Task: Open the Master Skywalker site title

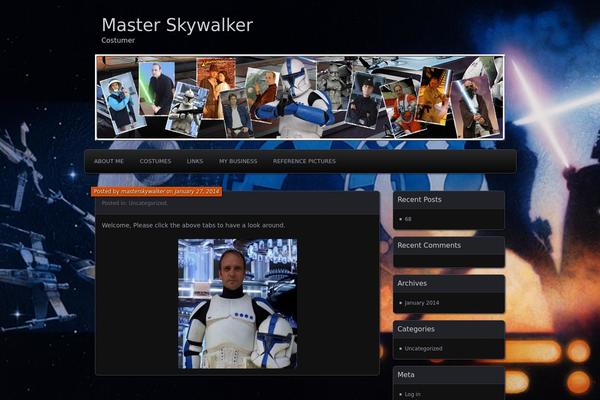Action: (177, 25)
